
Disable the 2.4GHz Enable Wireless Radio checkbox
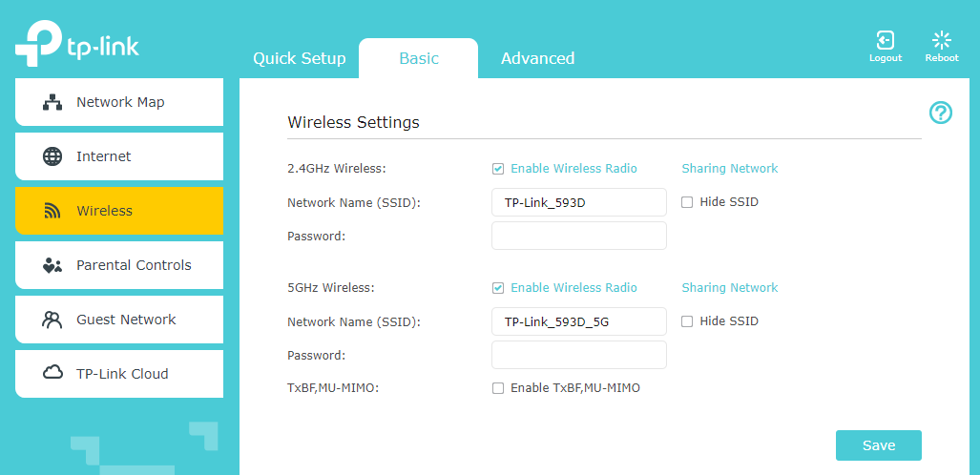[498, 169]
